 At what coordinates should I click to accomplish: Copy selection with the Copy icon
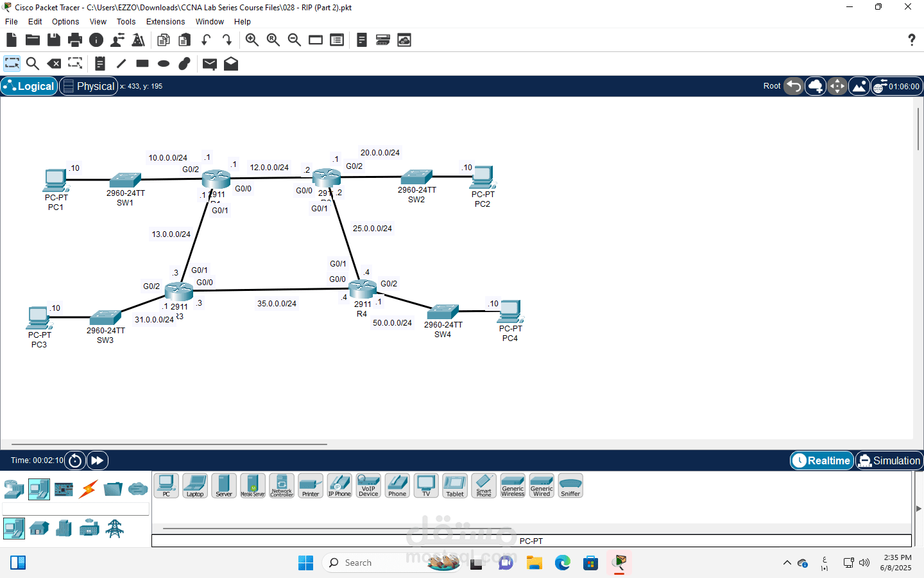164,40
